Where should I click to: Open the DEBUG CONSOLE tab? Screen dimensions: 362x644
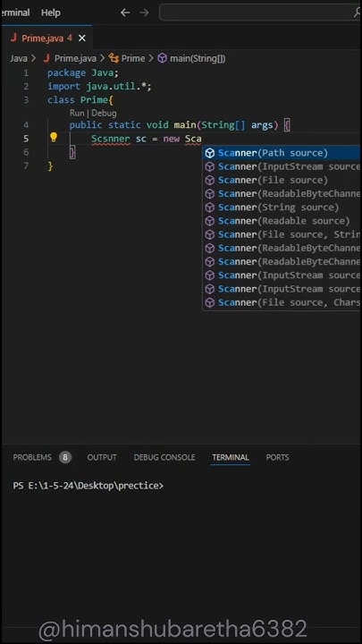pyautogui.click(x=164, y=457)
